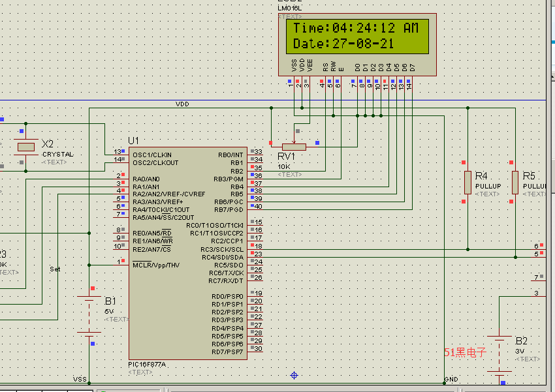
Task: Click the '10K' value under RV1
Action: coord(284,166)
